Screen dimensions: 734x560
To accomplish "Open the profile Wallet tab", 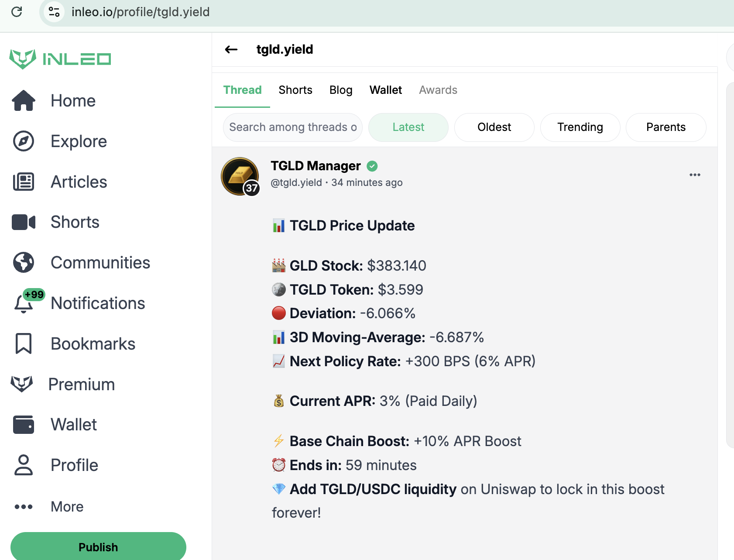I will pos(386,90).
